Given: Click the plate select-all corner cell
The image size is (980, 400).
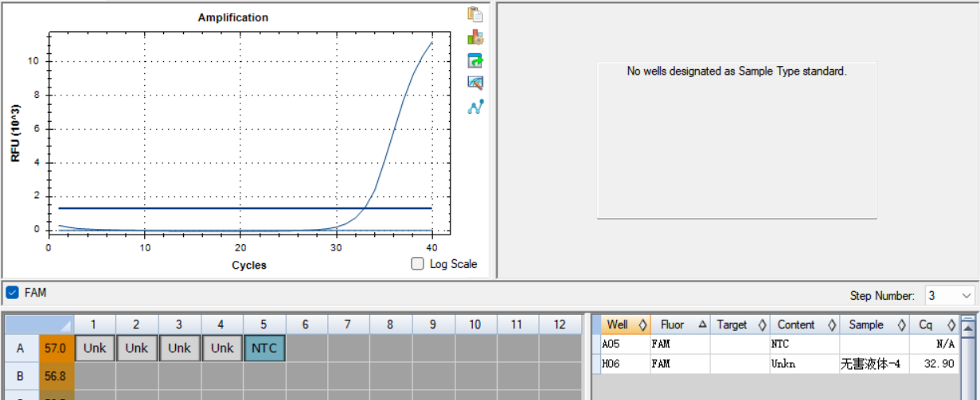Looking at the screenshot, I should click(x=40, y=324).
